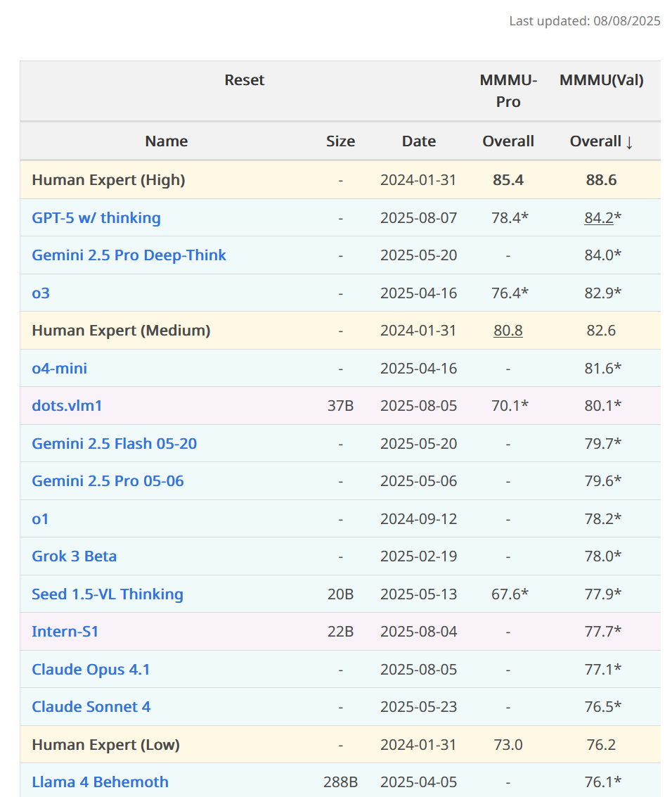
Task: Open the Claude Sonnet 4 link
Action: pos(91,706)
